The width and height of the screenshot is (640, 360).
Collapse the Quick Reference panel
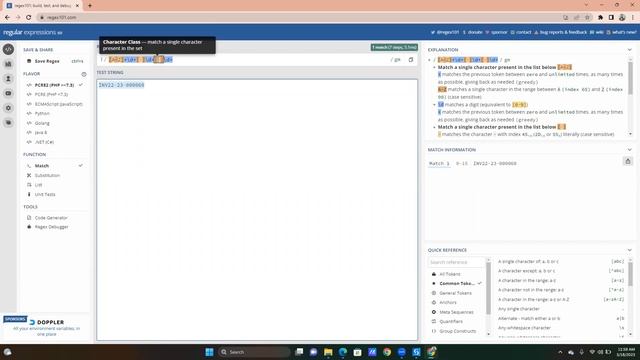pyautogui.click(x=629, y=250)
